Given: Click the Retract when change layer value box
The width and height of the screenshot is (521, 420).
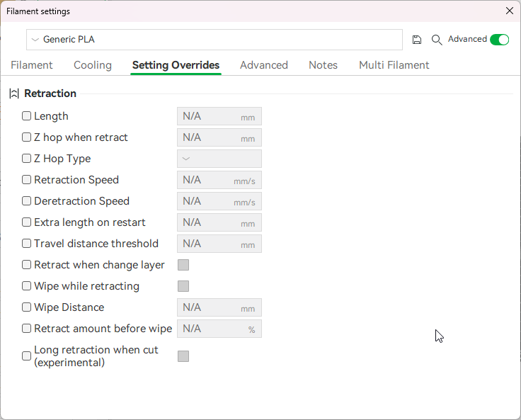Looking at the screenshot, I should pos(183,265).
